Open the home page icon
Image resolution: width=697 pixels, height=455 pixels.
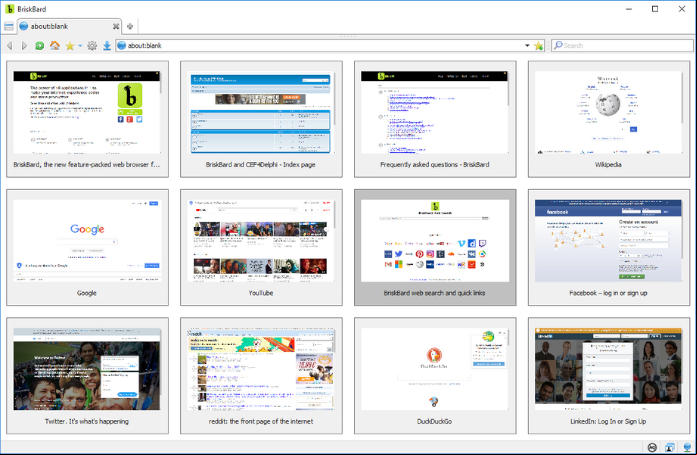[55, 45]
